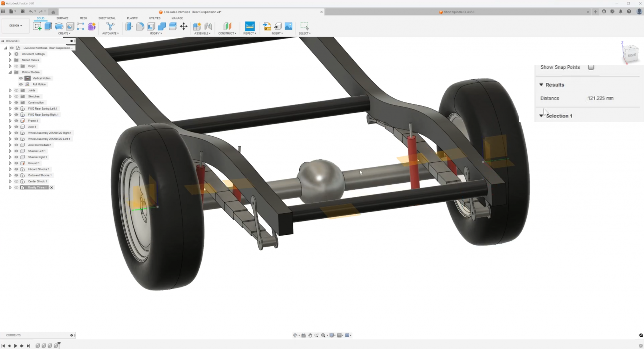644x349 pixels.
Task: Select the Create Sketch tool
Action: point(37,26)
